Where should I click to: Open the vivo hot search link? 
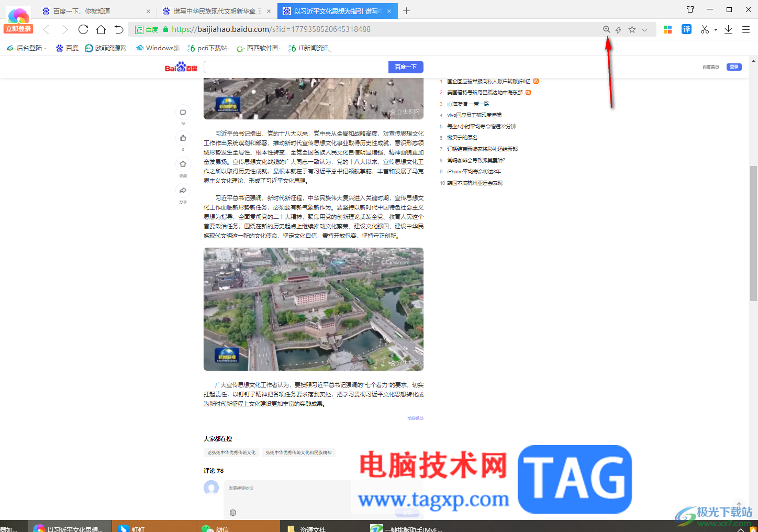(x=474, y=115)
